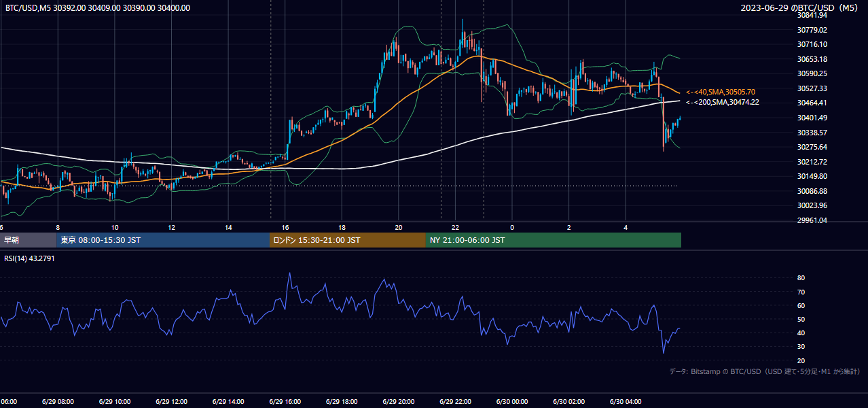The height and width of the screenshot is (408, 868).
Task: Click RSI scale level 70
Action: click(x=801, y=292)
